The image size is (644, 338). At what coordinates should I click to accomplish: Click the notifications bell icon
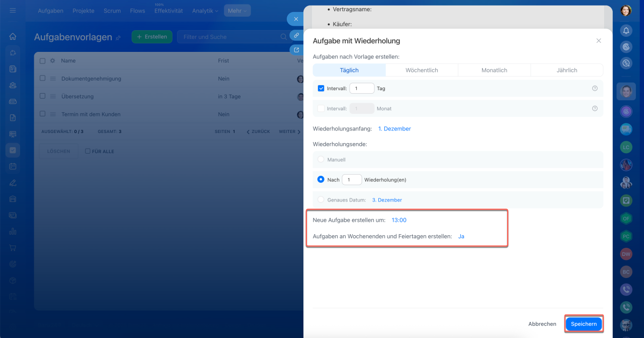(626, 31)
